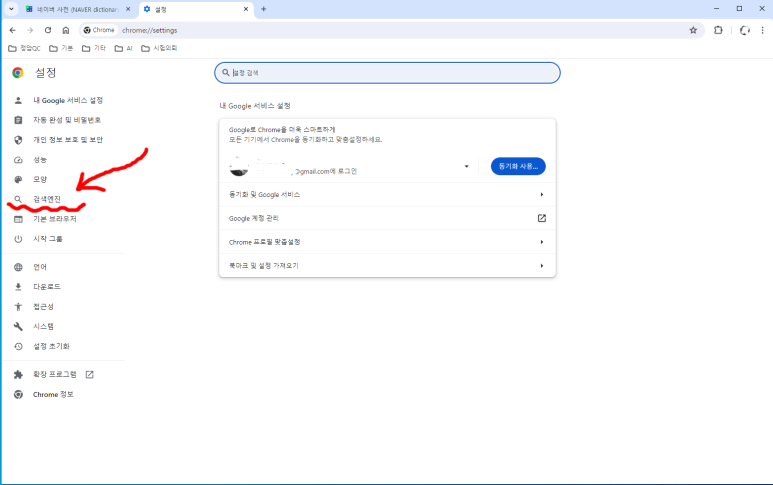Expand 동기화 및 Google 서비스 row
This screenshot has height=485, width=773.
387,195
